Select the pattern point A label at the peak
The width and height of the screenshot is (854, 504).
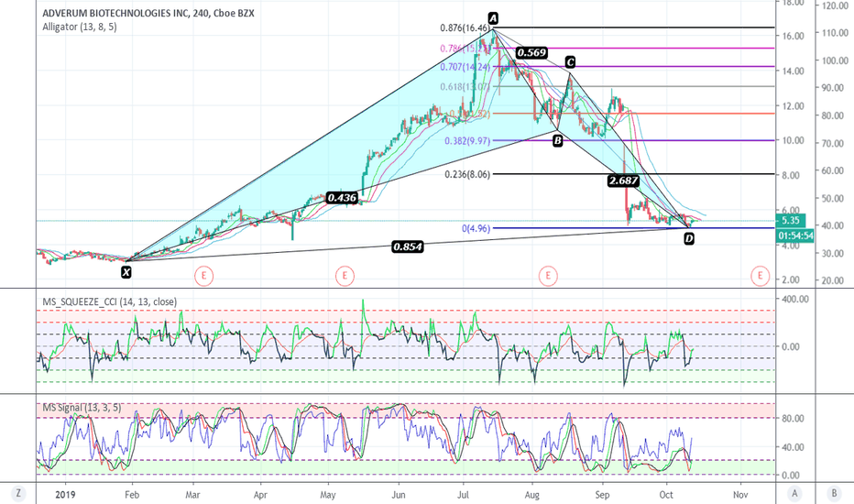493,18
